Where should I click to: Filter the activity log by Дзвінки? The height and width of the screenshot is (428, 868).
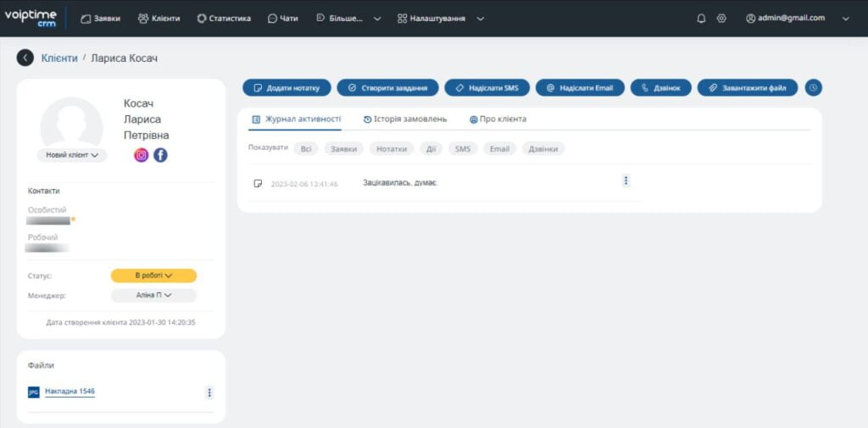coord(543,149)
